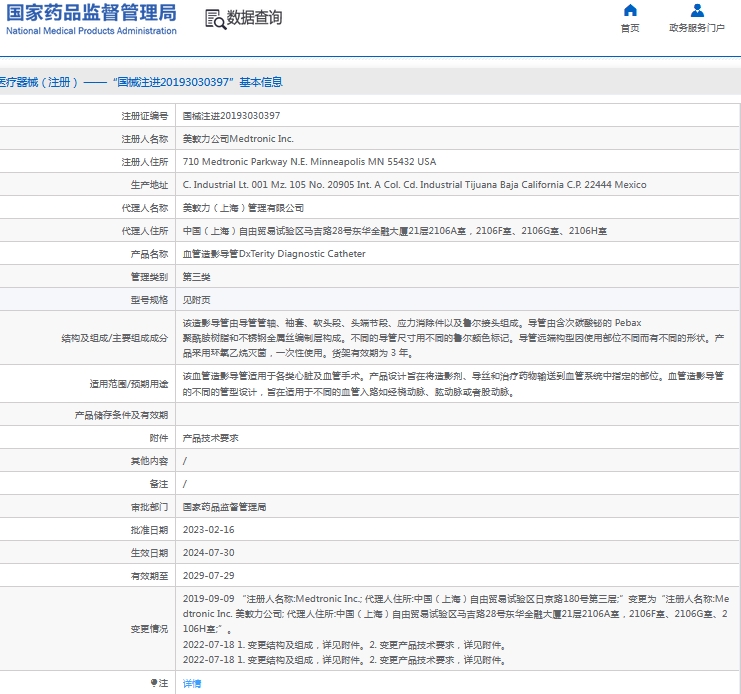
Task: Click the intended use description text
Action: [x=454, y=384]
